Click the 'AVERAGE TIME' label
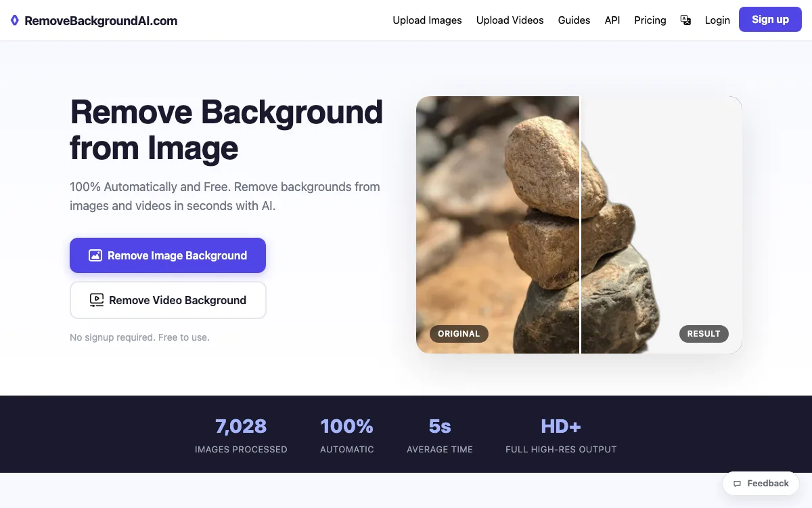 (x=440, y=449)
